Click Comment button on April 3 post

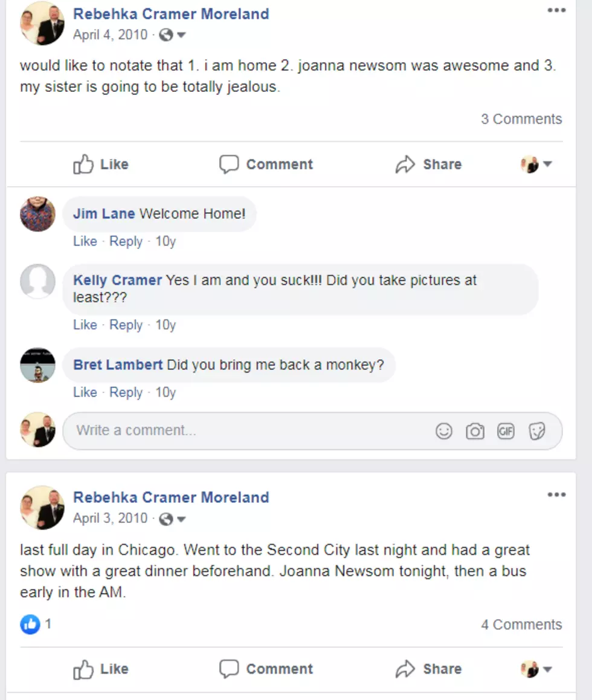point(266,669)
